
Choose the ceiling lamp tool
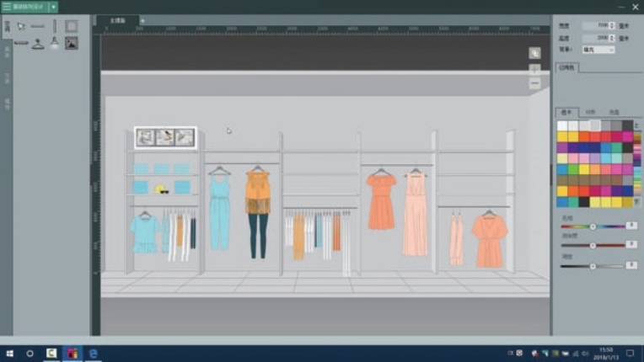pyautogui.click(x=55, y=43)
